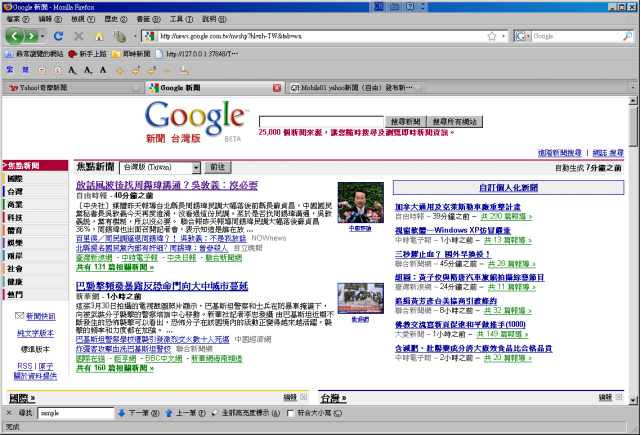This screenshot has height=435, width=641.
Task: Go back with the green Back arrow
Action: (14, 36)
